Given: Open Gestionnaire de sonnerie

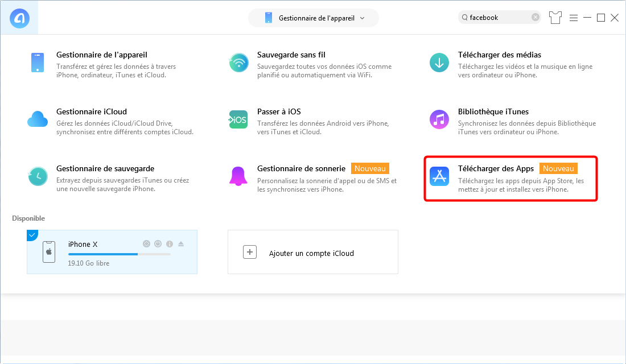Looking at the screenshot, I should pos(301,169).
